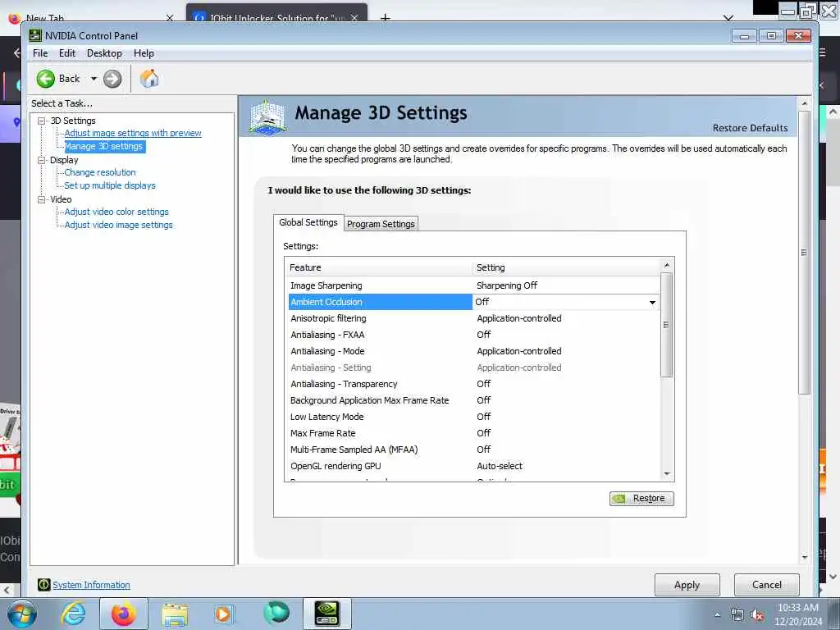Switch to the Program Settings tab
This screenshot has width=840, height=630.
pyautogui.click(x=381, y=224)
